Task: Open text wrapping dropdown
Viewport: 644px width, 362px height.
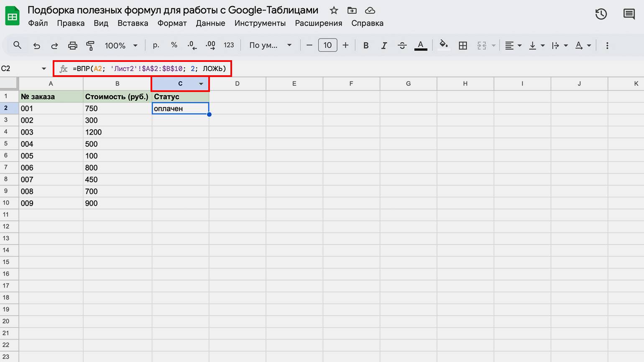Action: [560, 46]
